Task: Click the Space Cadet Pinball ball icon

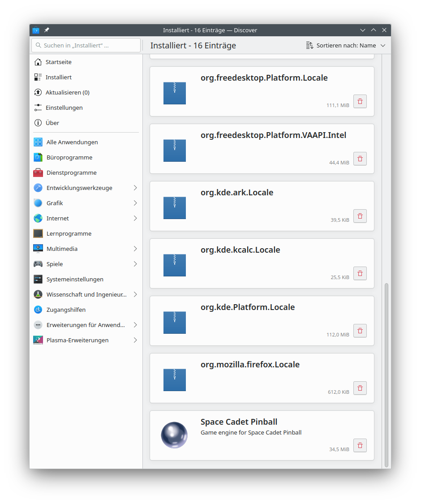Action: pyautogui.click(x=174, y=435)
